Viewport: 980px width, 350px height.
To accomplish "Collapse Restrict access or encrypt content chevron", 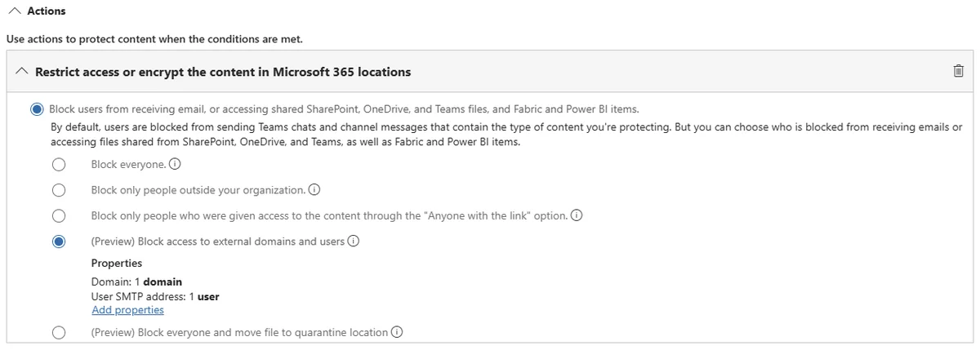I will [22, 72].
